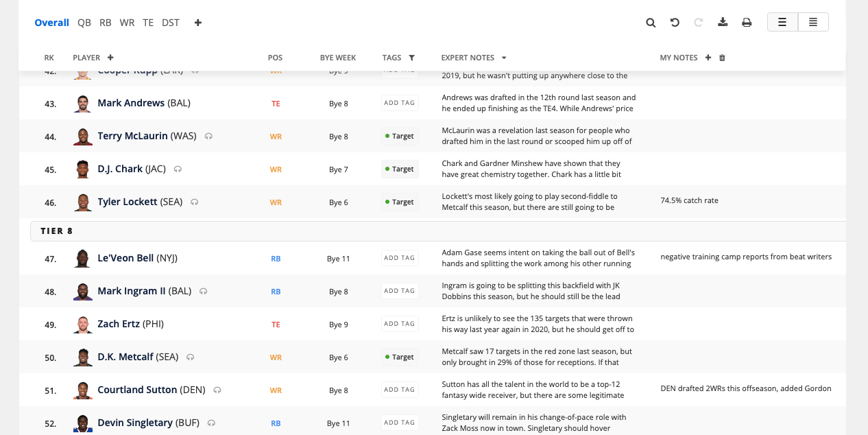
Task: Toggle the Target tag on D.J. Chark
Action: click(x=400, y=169)
